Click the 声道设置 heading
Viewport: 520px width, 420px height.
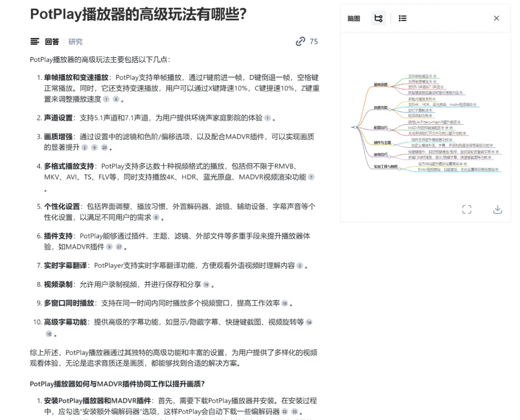tap(58, 118)
